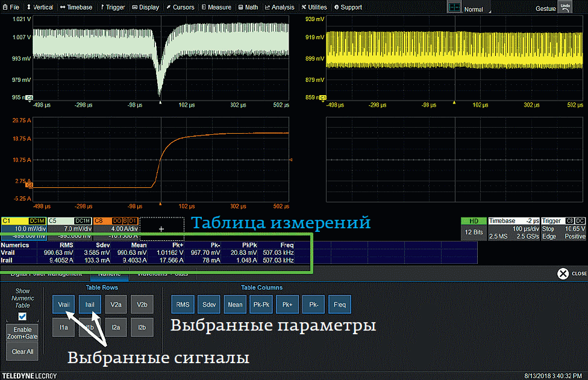
Task: Open the Measure menu
Action: [216, 7]
